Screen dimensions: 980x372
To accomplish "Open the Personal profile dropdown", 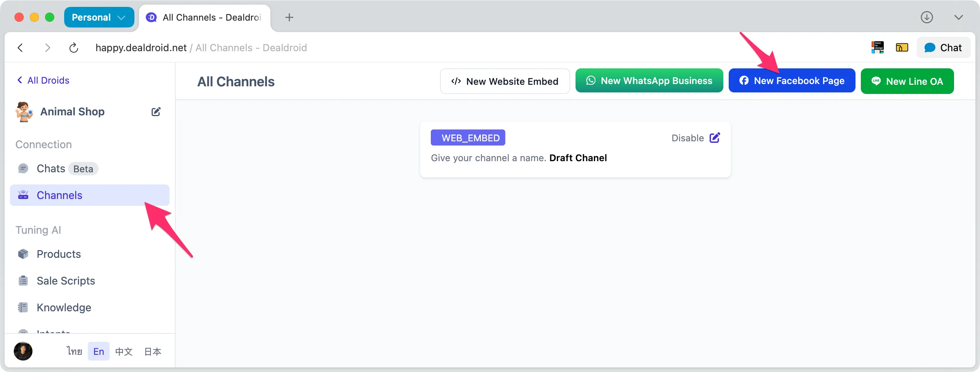I will (x=99, y=17).
